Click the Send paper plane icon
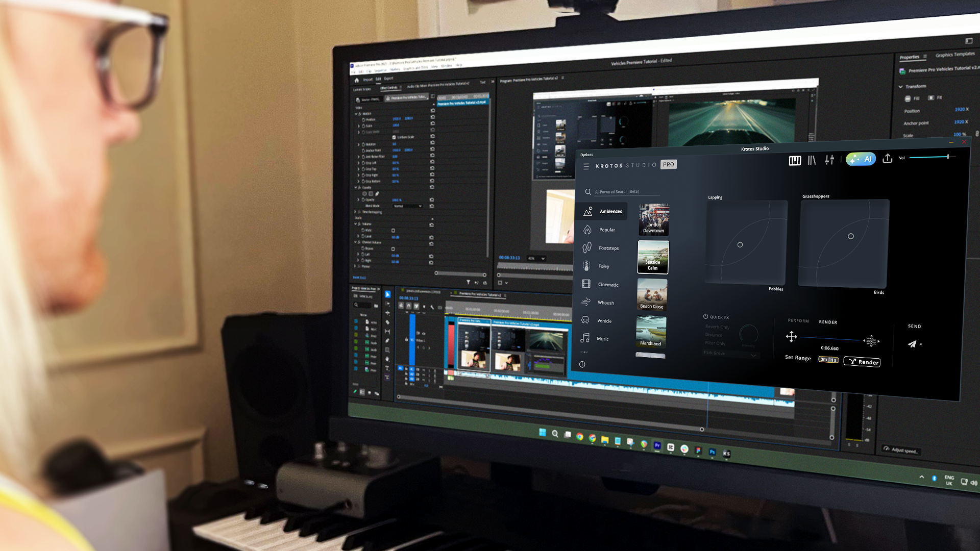The height and width of the screenshot is (551, 980). [x=912, y=344]
